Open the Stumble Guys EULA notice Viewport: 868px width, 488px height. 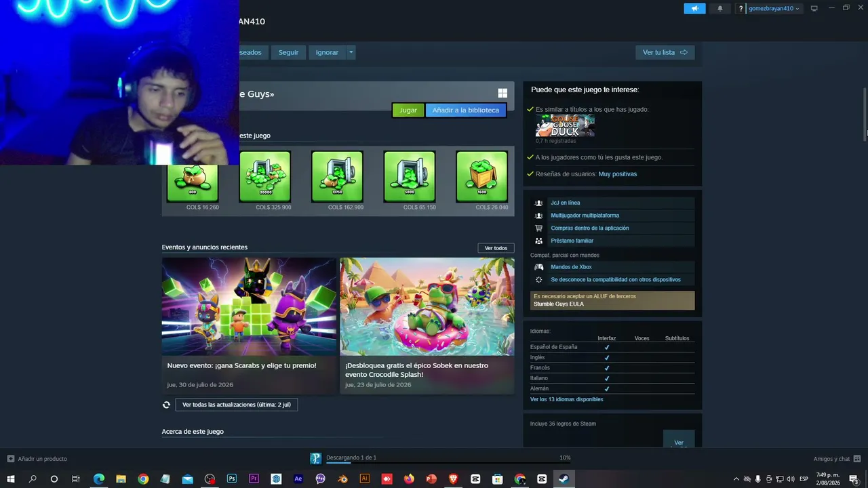[x=612, y=300]
